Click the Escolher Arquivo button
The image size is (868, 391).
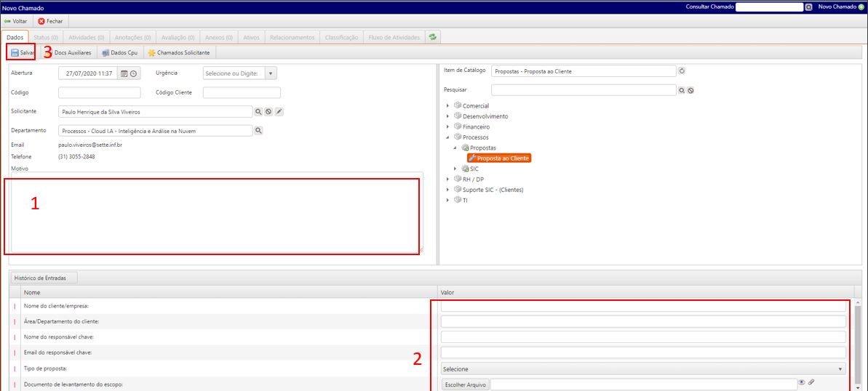[466, 384]
